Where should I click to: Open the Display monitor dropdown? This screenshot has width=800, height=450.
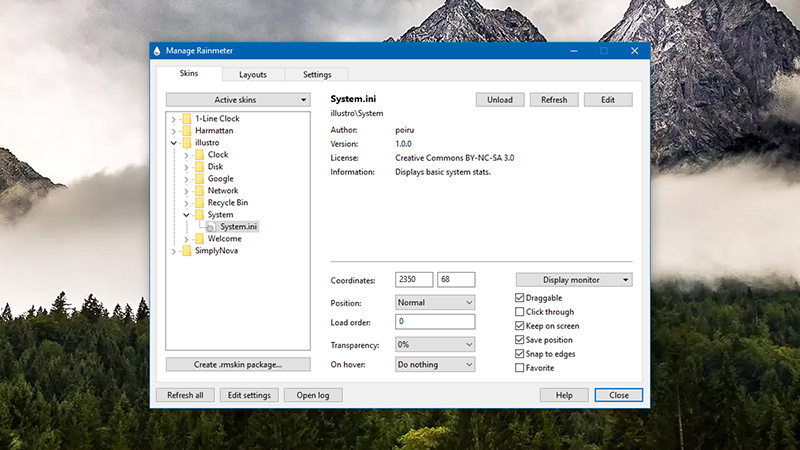click(x=574, y=280)
